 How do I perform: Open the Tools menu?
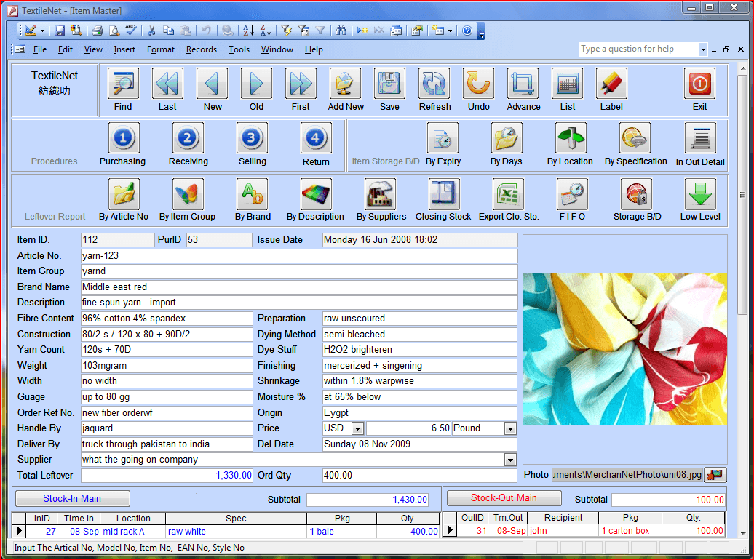239,49
